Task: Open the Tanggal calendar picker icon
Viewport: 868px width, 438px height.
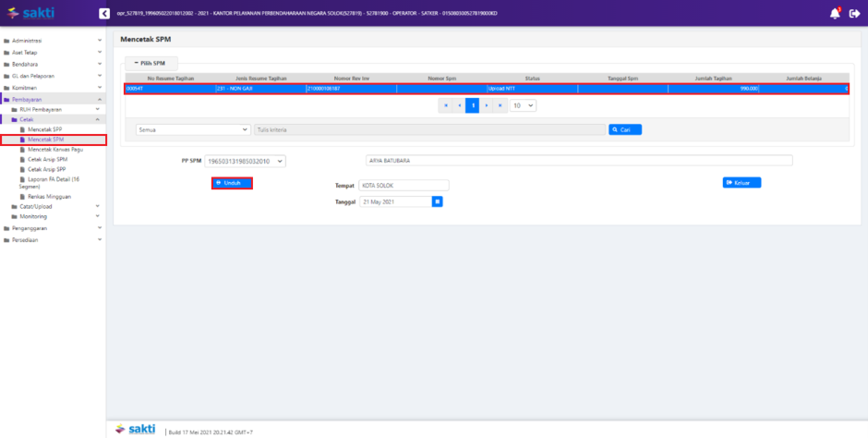Action: (438, 201)
